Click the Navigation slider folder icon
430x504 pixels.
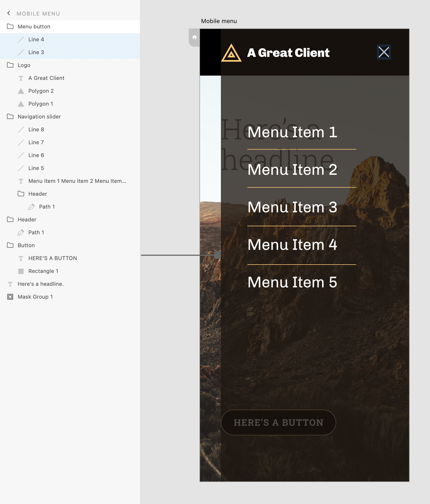pos(10,117)
